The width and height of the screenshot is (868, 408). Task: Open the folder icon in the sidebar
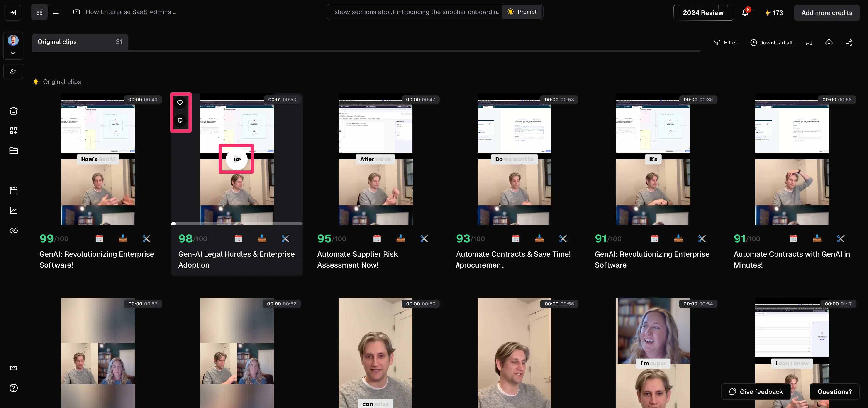pyautogui.click(x=13, y=151)
